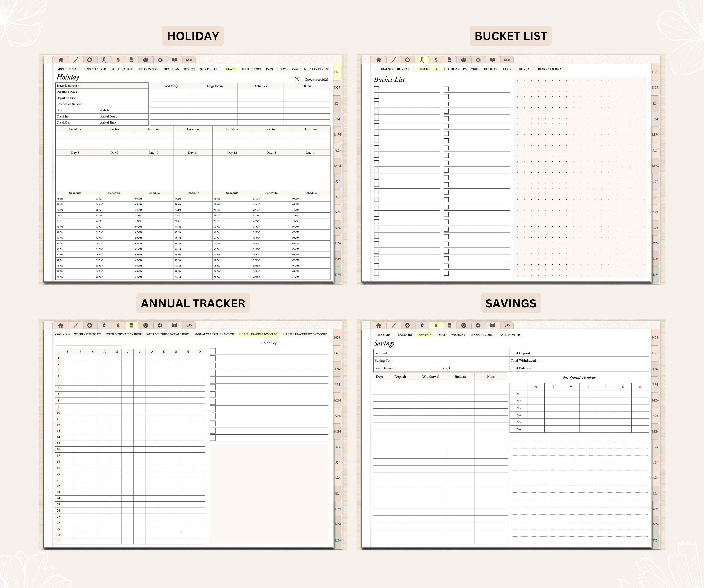The image size is (704, 588).
Task: Open the SLEEP TRACKER tab in Holiday
Action: (x=122, y=69)
